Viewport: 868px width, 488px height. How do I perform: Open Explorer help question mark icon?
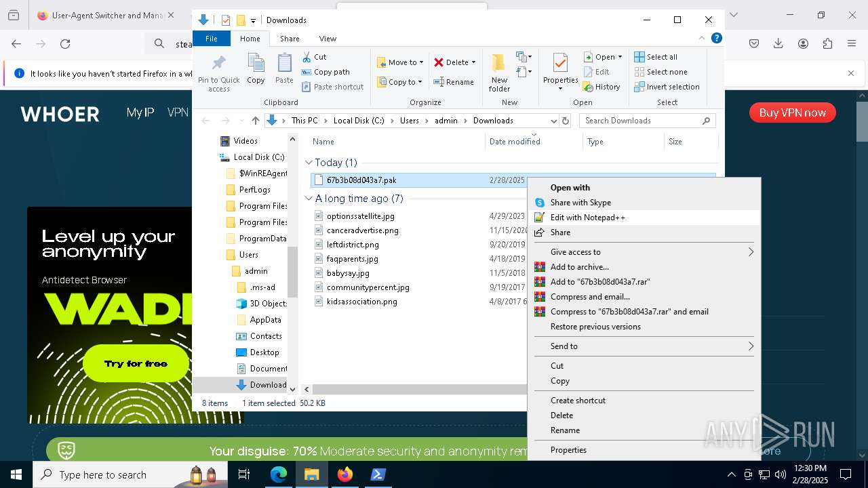[x=716, y=39]
